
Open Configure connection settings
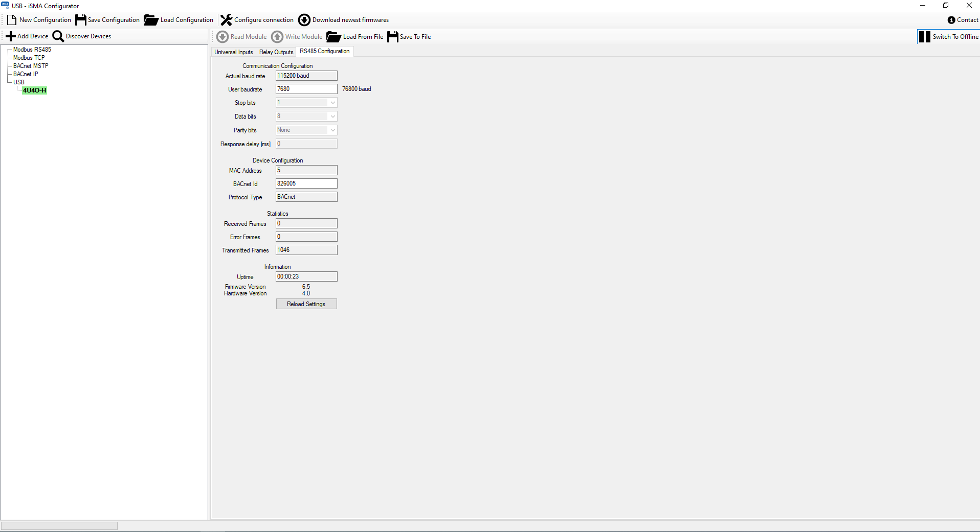[x=256, y=19]
